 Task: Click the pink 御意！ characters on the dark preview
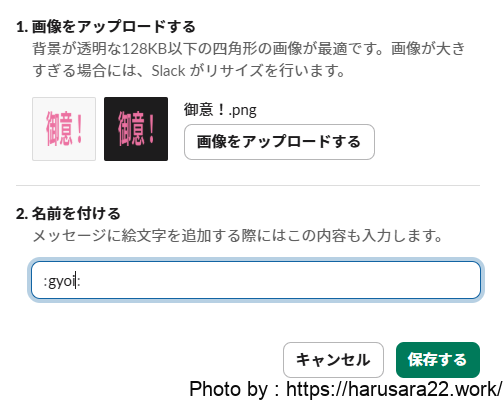(136, 129)
